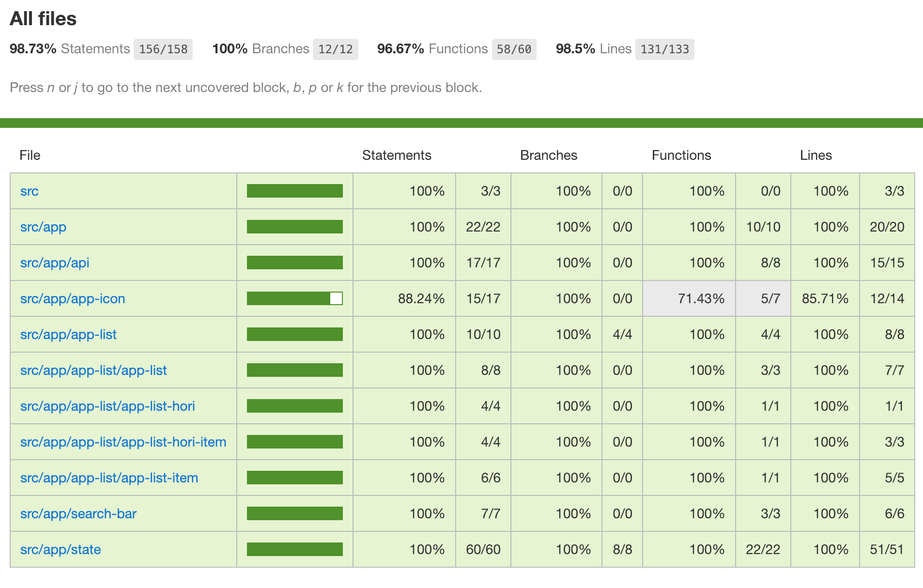
Task: Open the src/app/app-list/app-list-item link
Action: click(109, 478)
